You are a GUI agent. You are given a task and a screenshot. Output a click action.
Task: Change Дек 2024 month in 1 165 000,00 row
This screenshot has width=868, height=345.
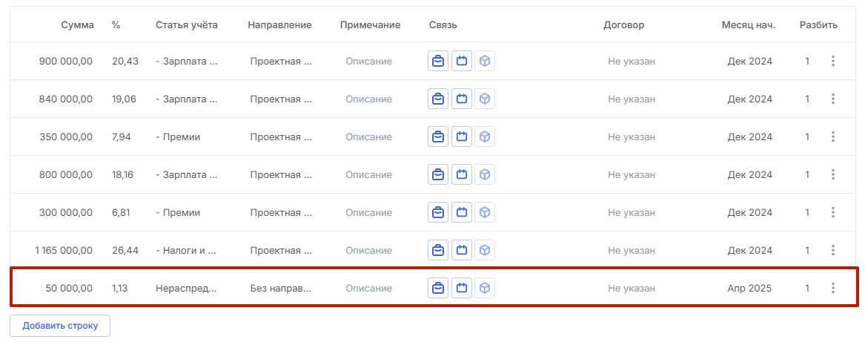click(x=749, y=250)
